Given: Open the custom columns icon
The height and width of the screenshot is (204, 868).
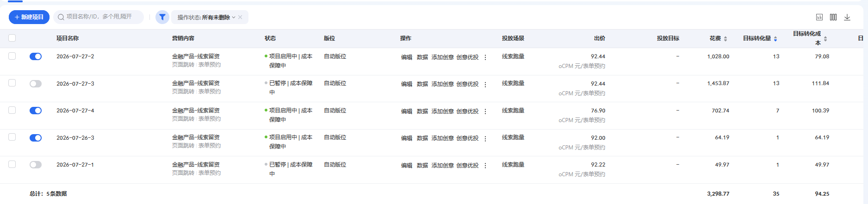Looking at the screenshot, I should [x=833, y=17].
